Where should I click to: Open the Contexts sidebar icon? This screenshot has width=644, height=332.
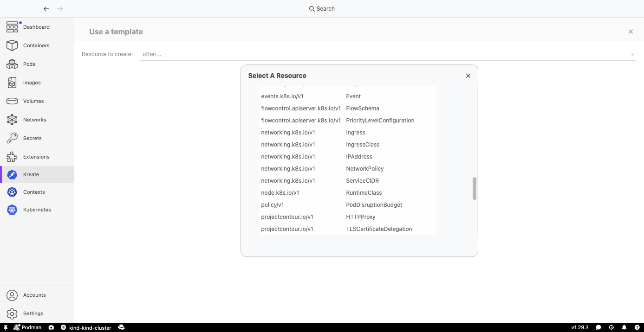coord(12,192)
